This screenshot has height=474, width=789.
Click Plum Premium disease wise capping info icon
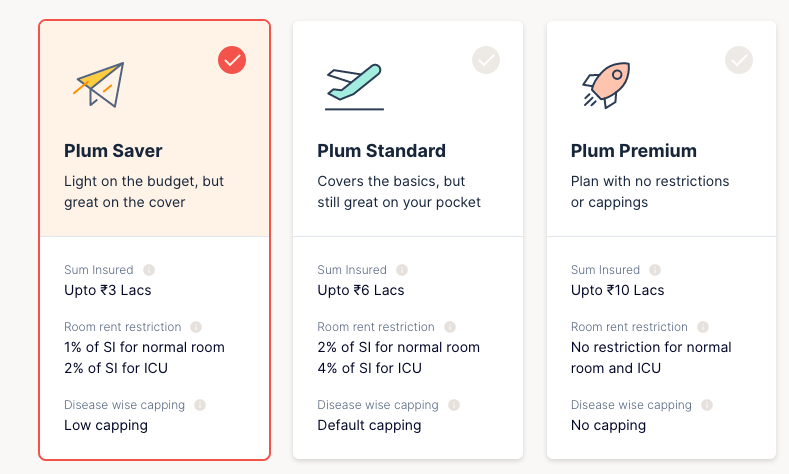[707, 405]
